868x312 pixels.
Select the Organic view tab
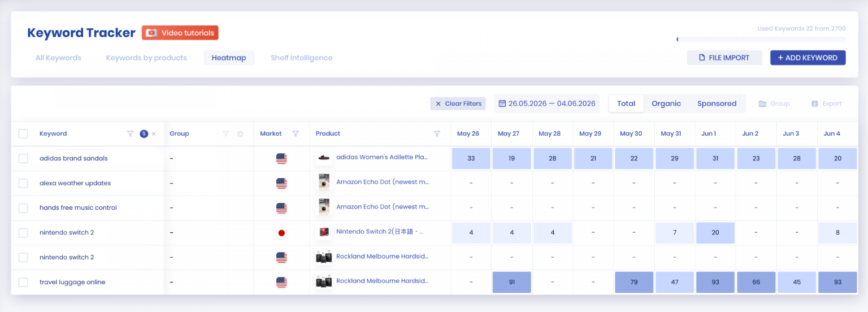(666, 103)
